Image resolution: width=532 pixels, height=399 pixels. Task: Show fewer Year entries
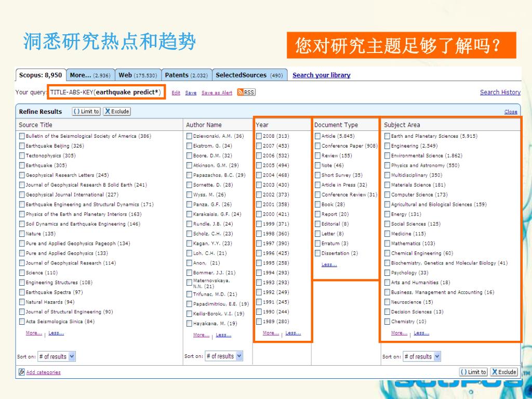click(x=293, y=333)
